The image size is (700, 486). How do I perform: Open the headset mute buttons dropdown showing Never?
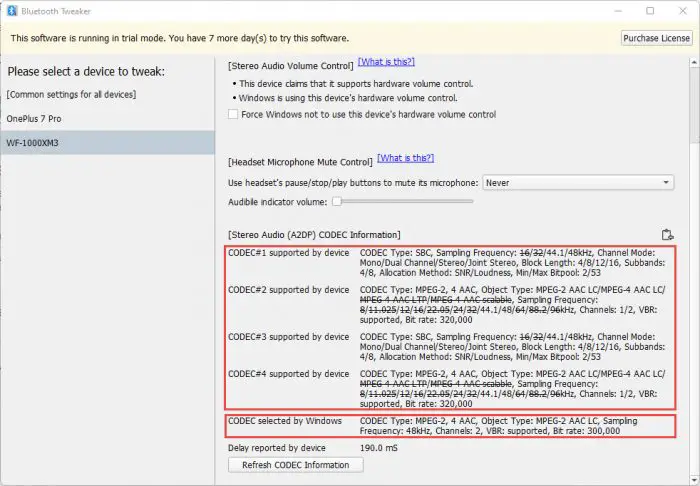point(578,183)
